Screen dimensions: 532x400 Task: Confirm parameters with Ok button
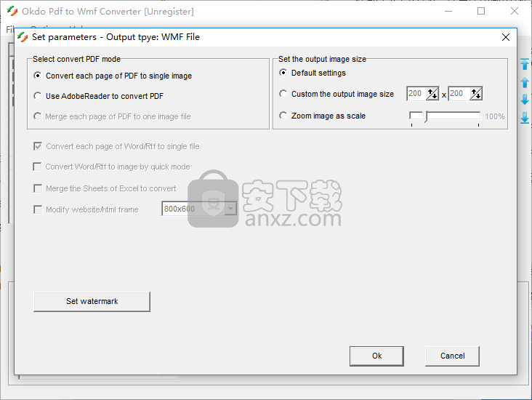[376, 356]
